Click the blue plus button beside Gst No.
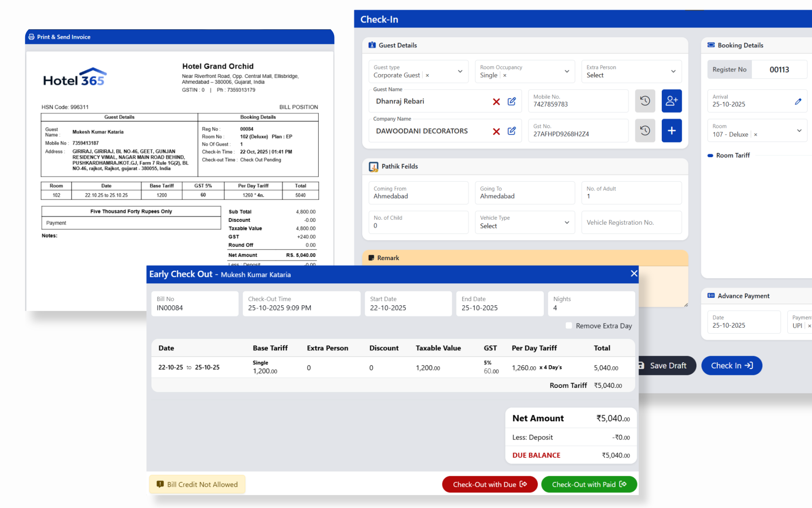Screen dimensions: 812x508 tap(671, 131)
